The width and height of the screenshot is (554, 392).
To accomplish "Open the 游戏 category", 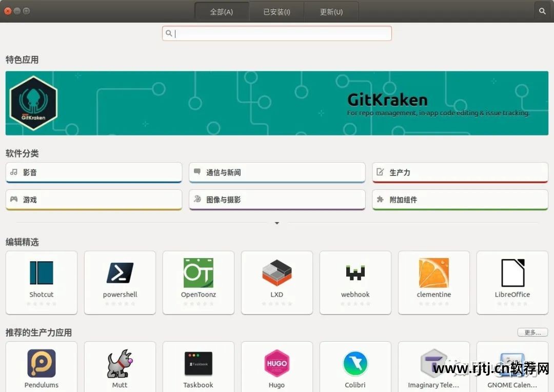I will click(94, 200).
